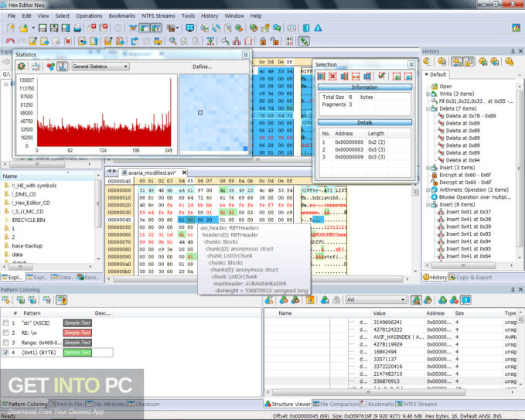Open the Bookmarks menu

coord(122,15)
